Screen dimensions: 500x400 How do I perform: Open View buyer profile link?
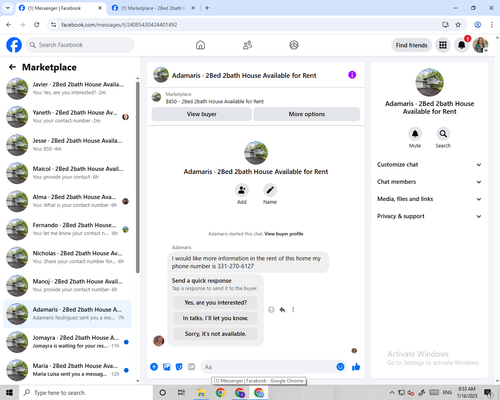[284, 234]
